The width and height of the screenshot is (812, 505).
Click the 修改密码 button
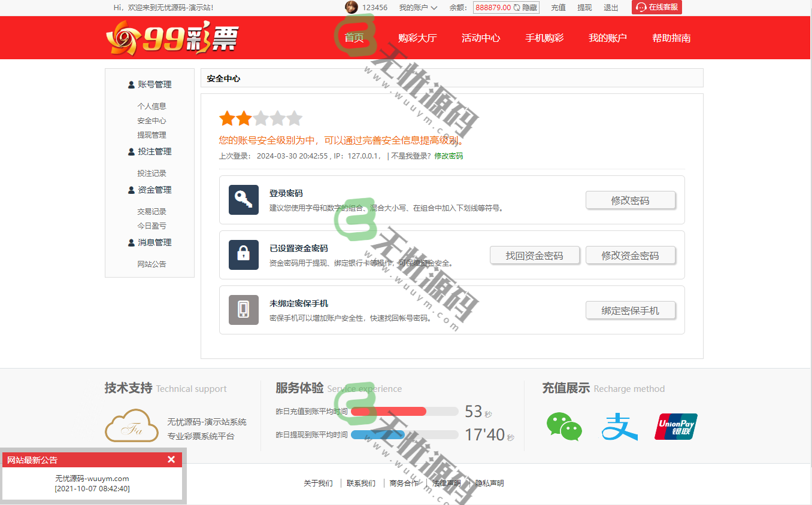tap(630, 200)
